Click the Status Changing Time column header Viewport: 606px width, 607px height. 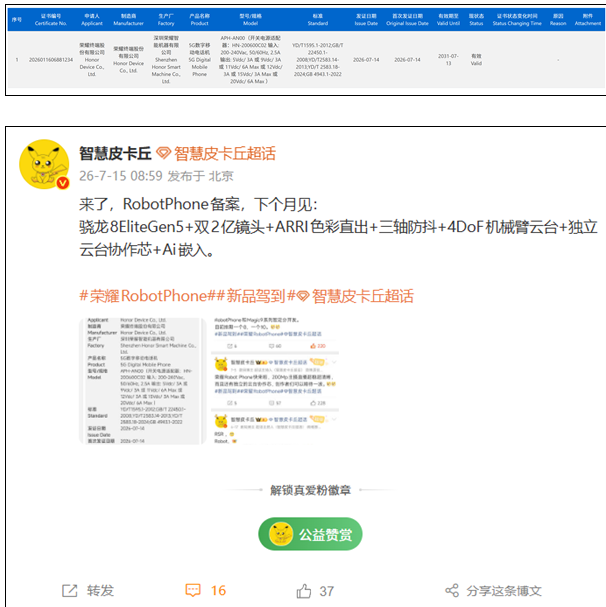(517, 19)
